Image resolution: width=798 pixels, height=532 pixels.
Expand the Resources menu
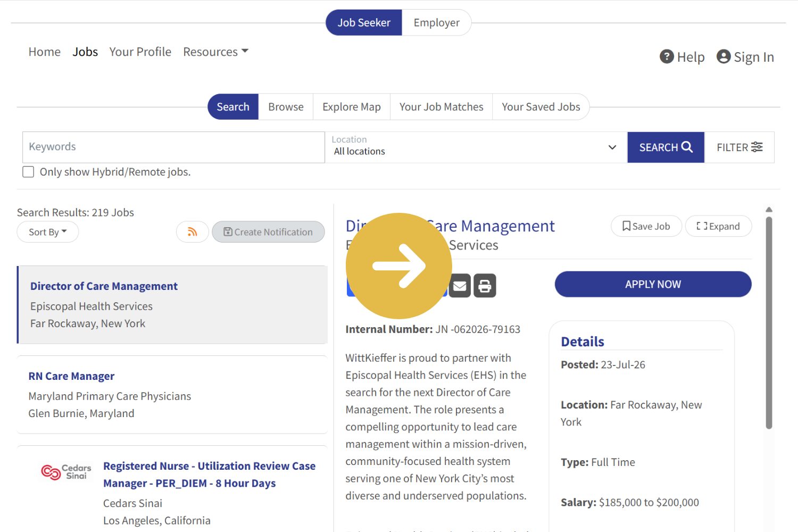click(x=215, y=52)
